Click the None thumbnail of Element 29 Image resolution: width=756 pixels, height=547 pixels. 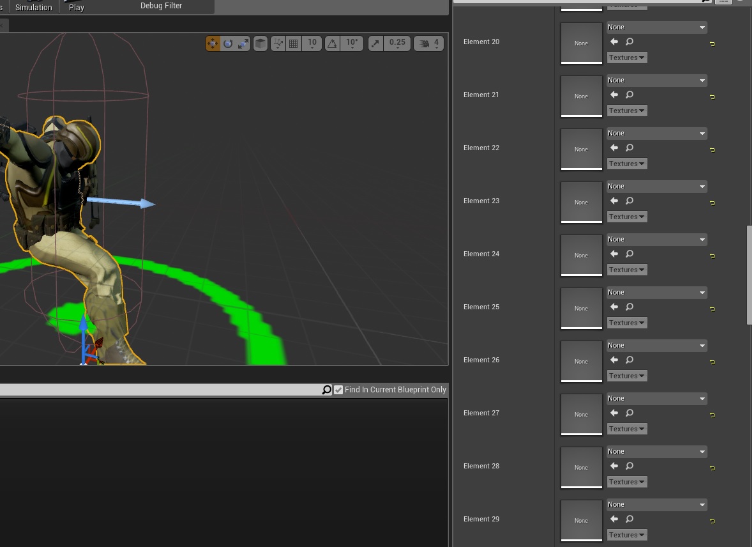click(582, 520)
